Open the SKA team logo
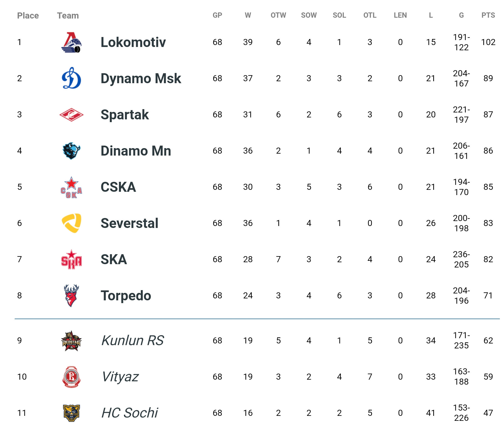This screenshot has height=428, width=504. pos(71,259)
